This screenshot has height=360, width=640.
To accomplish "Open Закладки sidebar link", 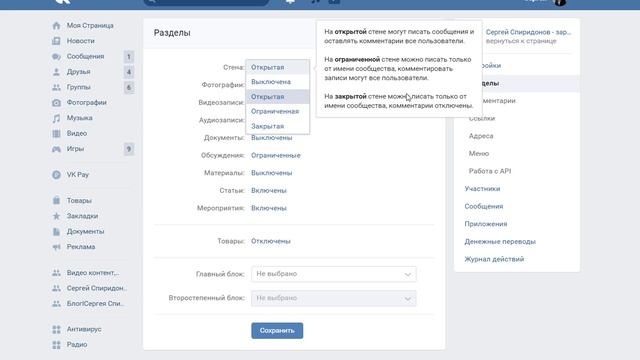I will click(x=82, y=216).
